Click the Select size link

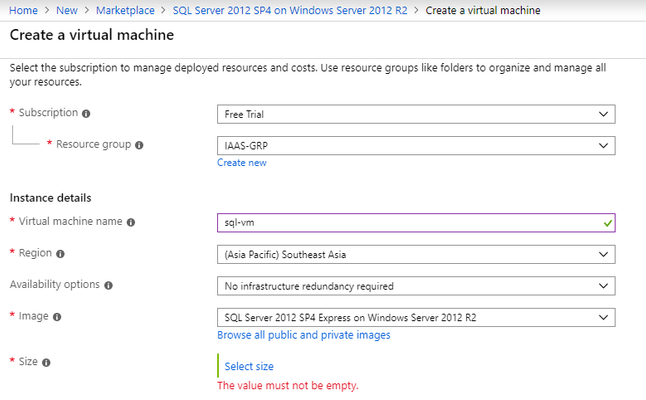(249, 366)
